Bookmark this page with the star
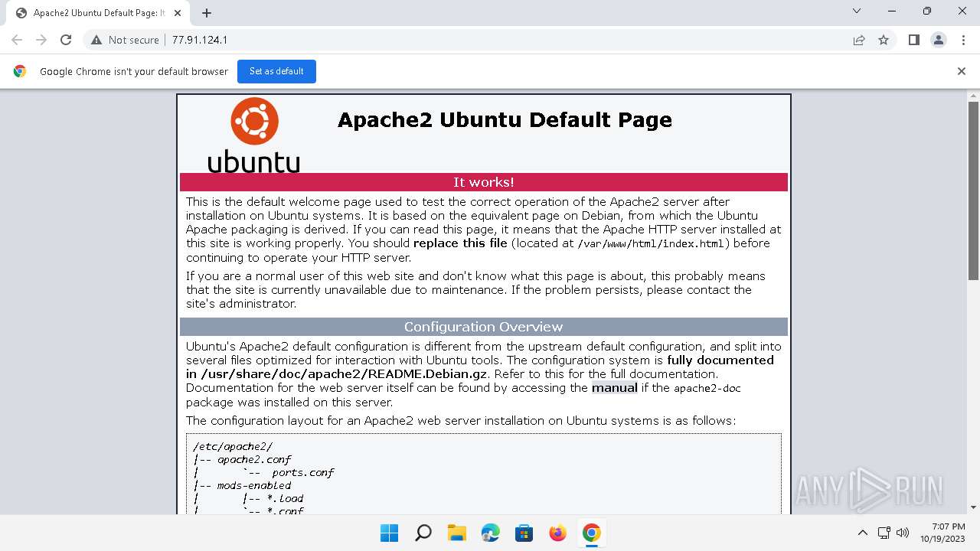Viewport: 980px width, 551px height. (884, 40)
